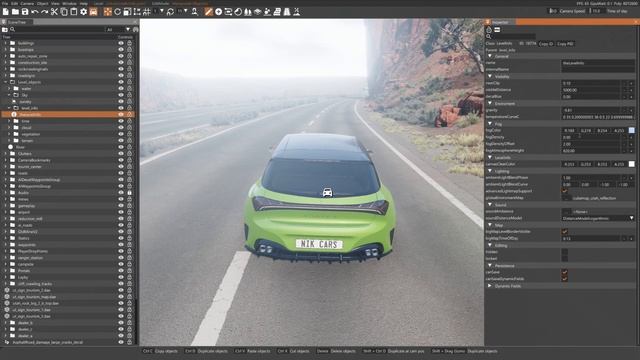Click the layered mesh icon in the toolbar

click(x=258, y=12)
